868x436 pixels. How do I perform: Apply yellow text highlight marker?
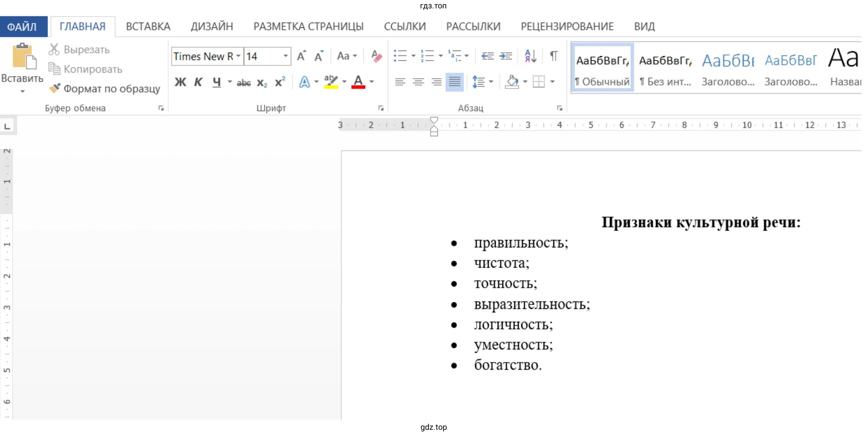pyautogui.click(x=331, y=82)
